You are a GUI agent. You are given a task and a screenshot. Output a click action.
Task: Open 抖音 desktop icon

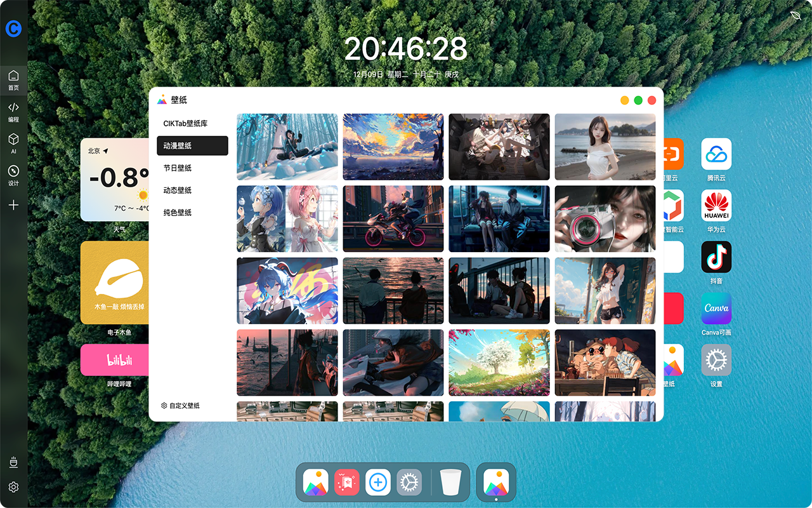(716, 257)
